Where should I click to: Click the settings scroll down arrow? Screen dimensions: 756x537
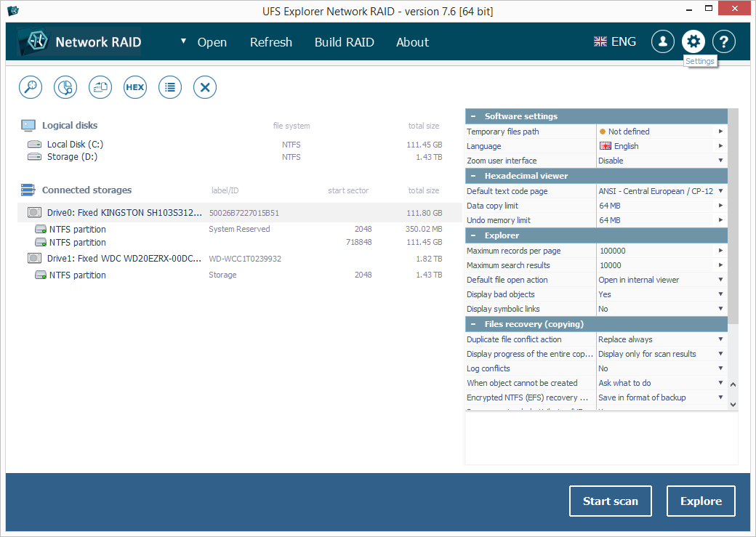[733, 405]
